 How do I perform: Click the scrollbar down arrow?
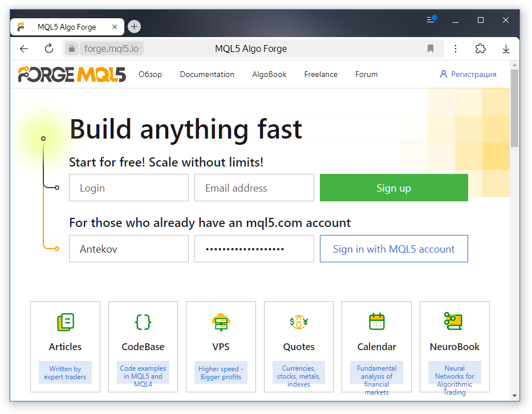point(514,396)
